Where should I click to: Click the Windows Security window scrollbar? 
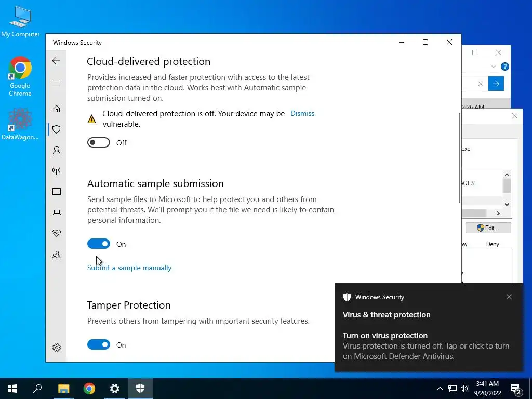(460, 158)
